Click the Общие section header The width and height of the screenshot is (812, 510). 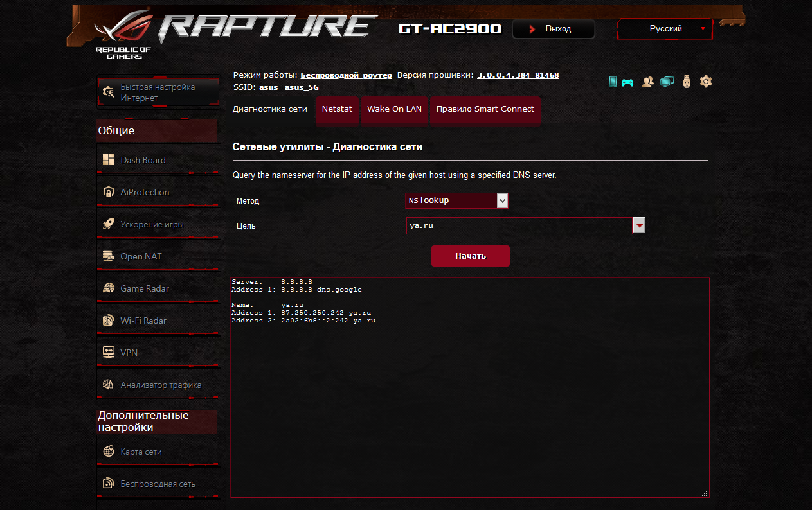tap(157, 130)
